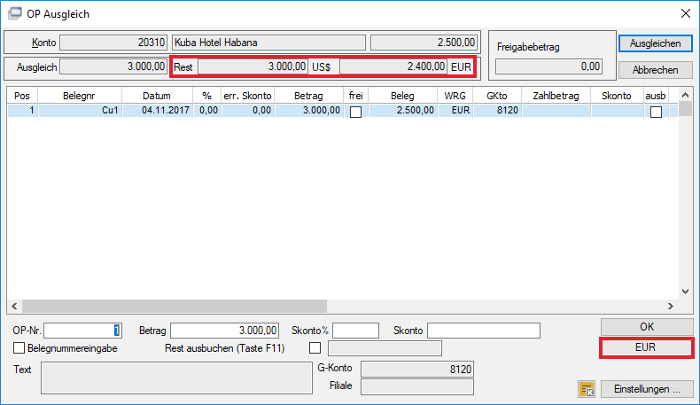Click the Betrag column header
Viewport: 700px width, 405px height.
[x=308, y=96]
